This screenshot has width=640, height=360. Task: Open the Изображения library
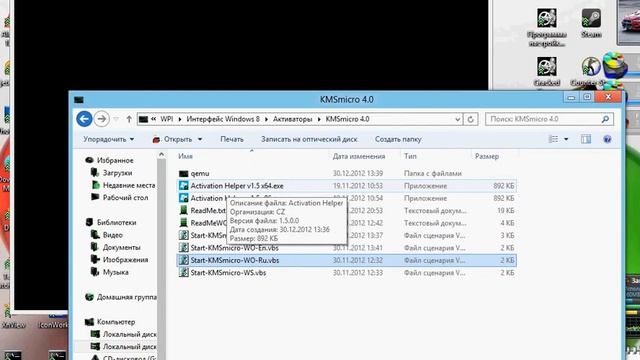click(125, 260)
